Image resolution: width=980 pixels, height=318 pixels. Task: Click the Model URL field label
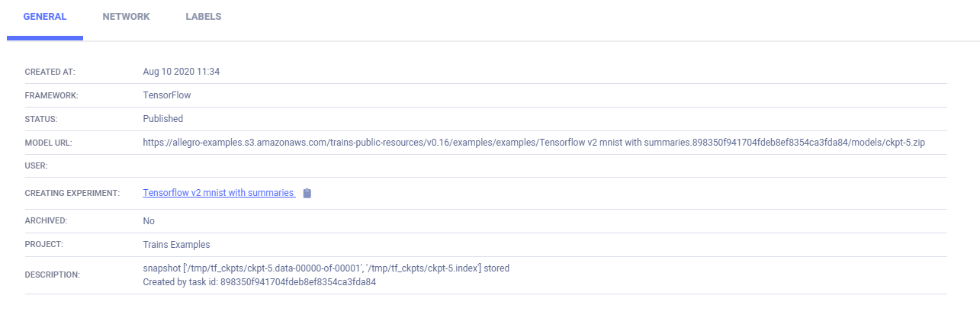pyautogui.click(x=48, y=143)
